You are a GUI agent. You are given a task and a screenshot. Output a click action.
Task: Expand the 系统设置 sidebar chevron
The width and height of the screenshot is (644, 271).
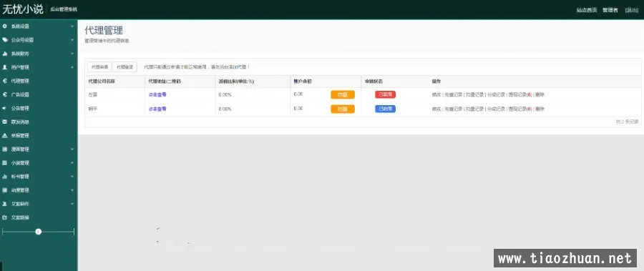coord(72,26)
